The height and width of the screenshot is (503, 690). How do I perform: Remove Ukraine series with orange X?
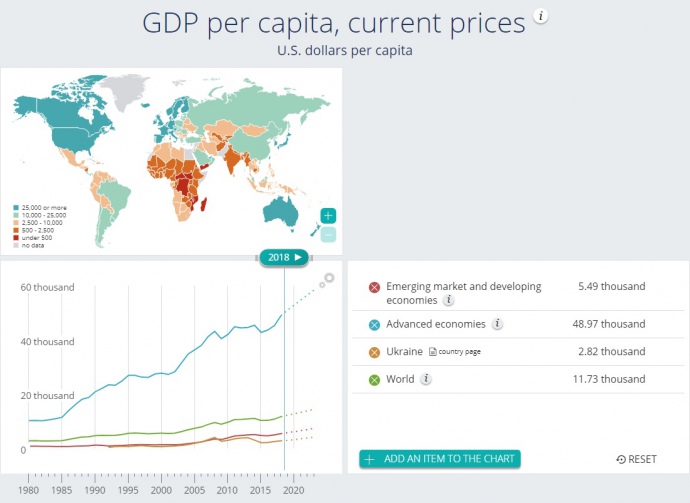[374, 352]
